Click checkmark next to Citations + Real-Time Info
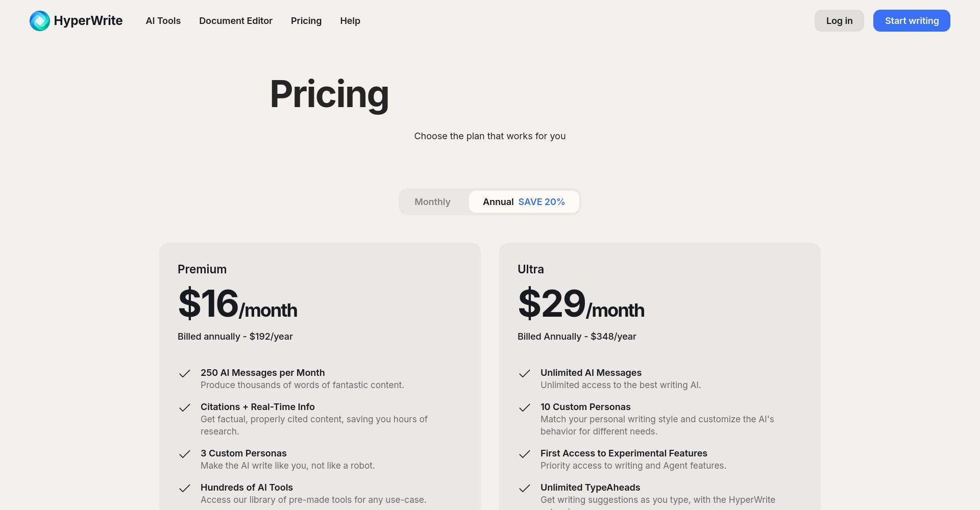980x510 pixels. coord(185,407)
